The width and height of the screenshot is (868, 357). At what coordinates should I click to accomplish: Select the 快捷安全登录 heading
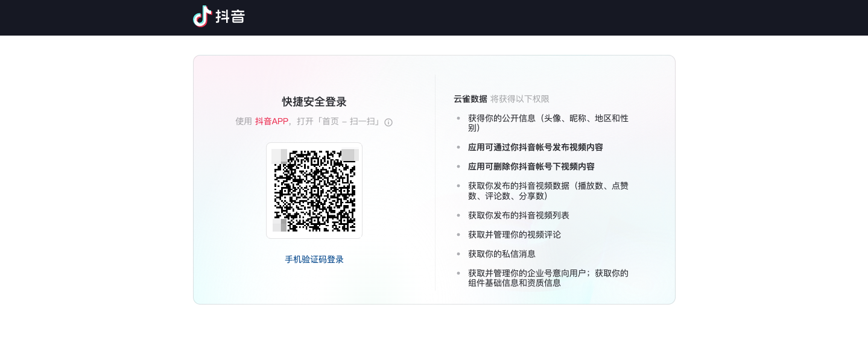tap(314, 102)
